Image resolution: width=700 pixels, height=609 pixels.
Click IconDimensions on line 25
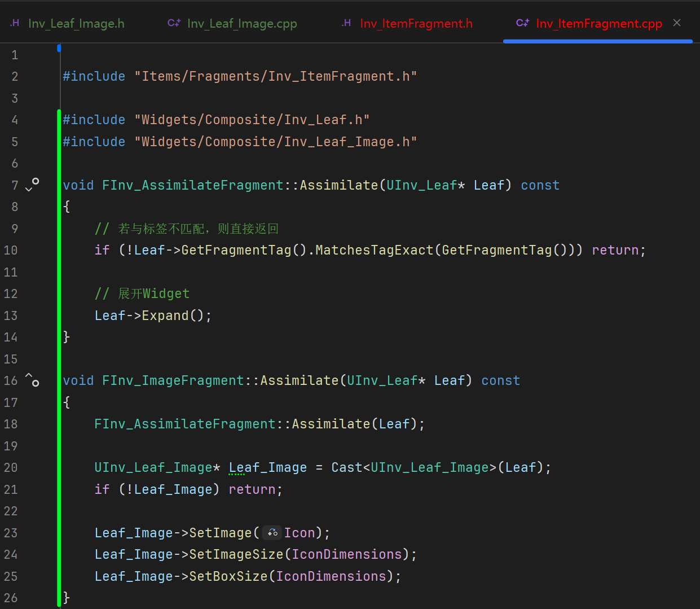(331, 576)
